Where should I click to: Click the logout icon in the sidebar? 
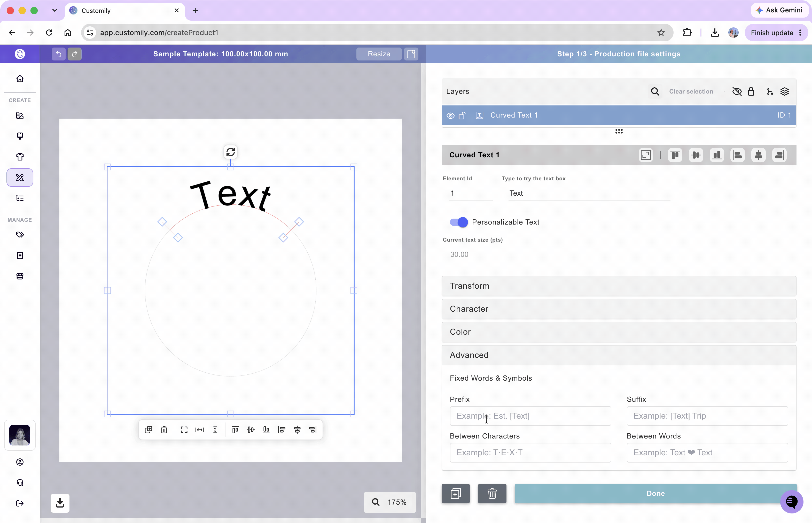[x=20, y=503]
